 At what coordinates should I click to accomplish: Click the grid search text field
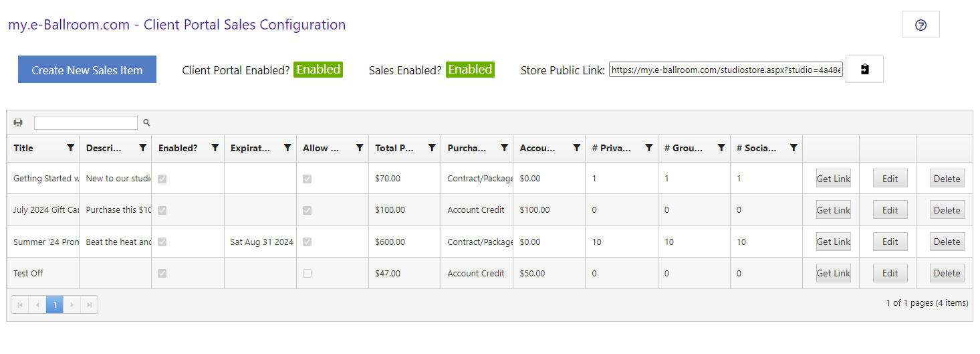pyautogui.click(x=86, y=122)
